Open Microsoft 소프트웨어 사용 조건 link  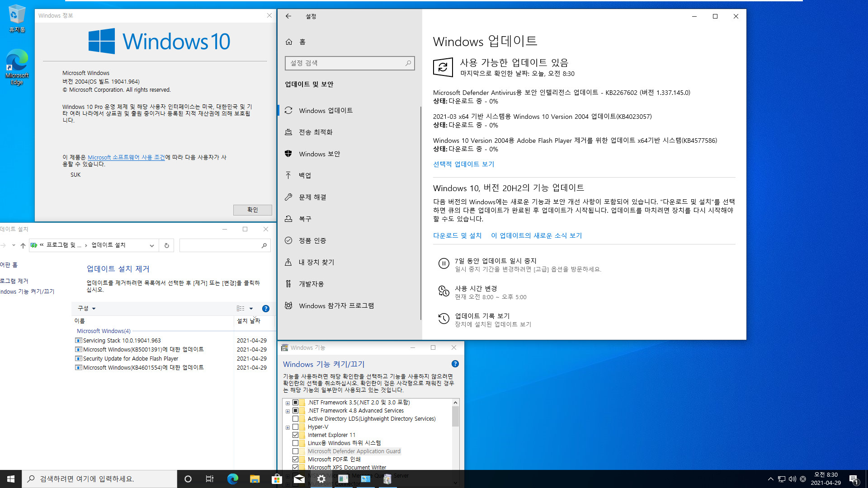[x=126, y=157]
